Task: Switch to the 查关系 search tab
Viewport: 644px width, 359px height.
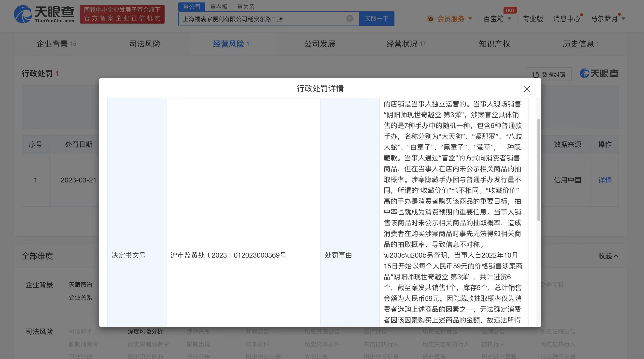Action: (x=246, y=6)
